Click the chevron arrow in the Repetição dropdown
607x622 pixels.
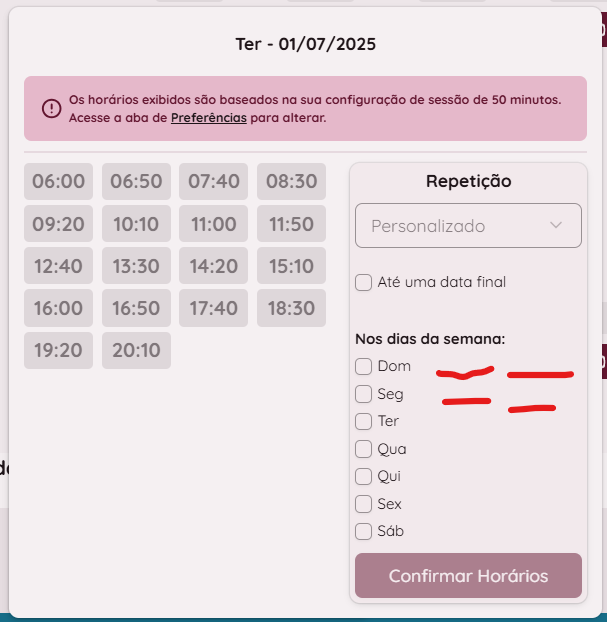coord(557,225)
